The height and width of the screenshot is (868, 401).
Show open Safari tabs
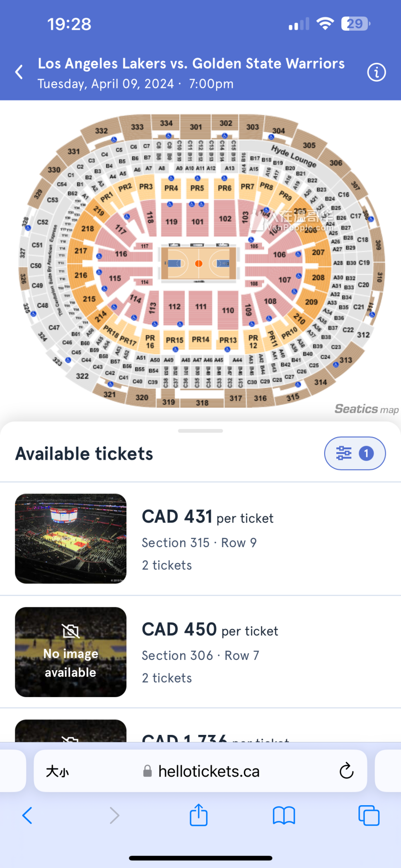click(368, 815)
